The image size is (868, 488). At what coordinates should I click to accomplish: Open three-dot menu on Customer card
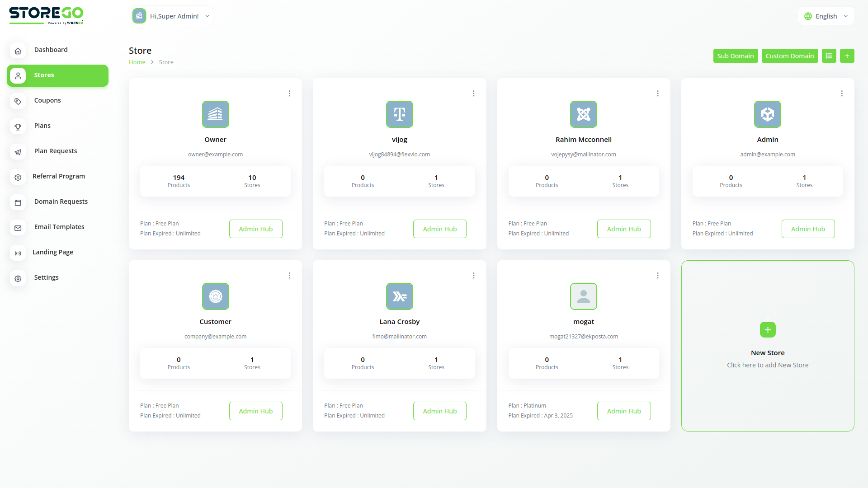[289, 276]
